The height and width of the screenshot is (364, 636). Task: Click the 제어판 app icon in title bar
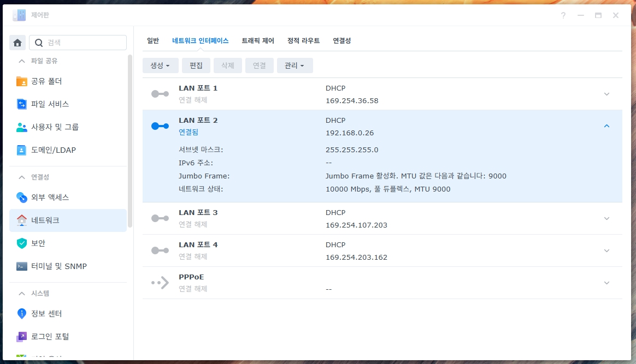click(x=19, y=15)
